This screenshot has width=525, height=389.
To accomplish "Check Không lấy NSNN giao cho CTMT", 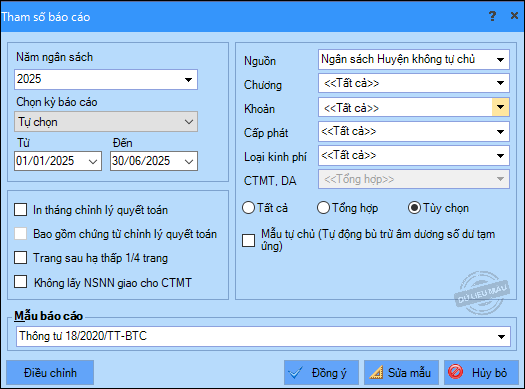I will [x=21, y=282].
